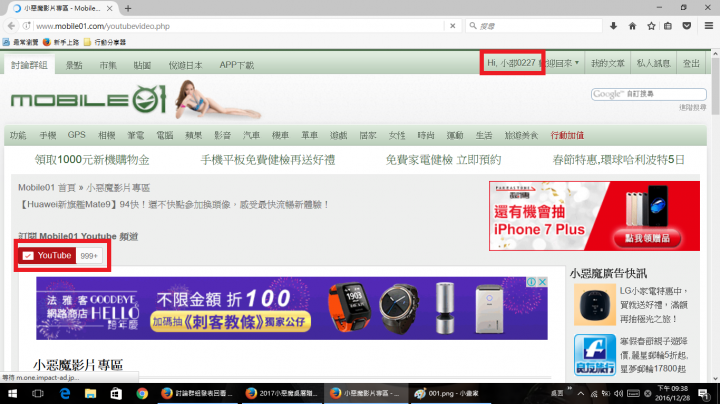Open the 行動分享器 bookmark folder
Viewport: 720px width, 404px height.
[105, 42]
